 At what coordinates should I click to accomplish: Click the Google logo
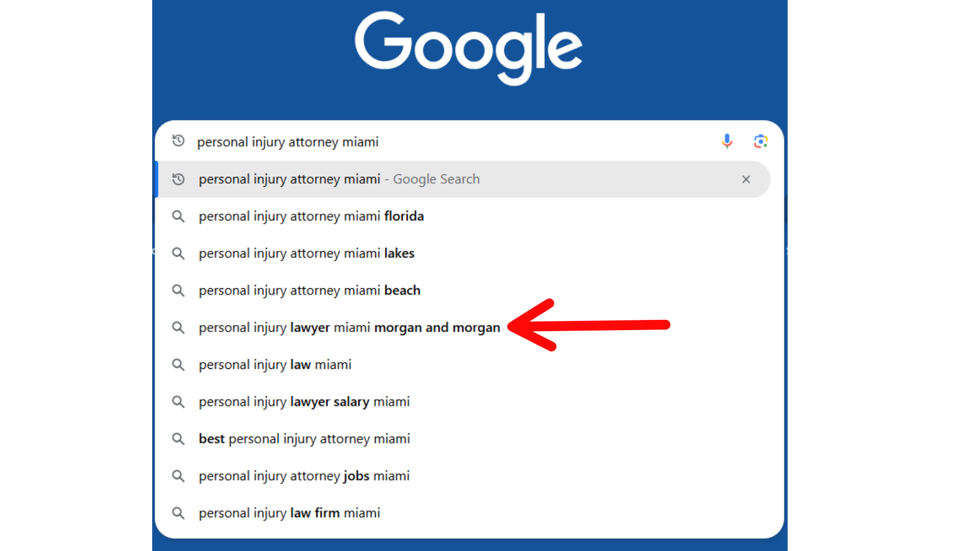point(469,48)
